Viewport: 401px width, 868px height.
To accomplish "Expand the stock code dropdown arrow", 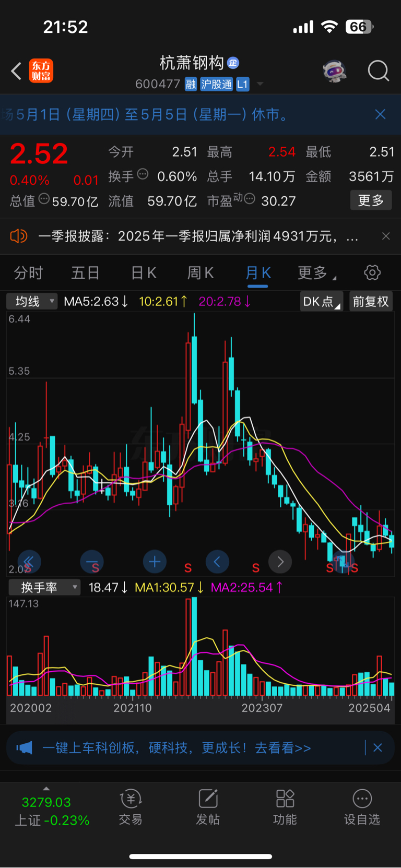I will tap(260, 84).
